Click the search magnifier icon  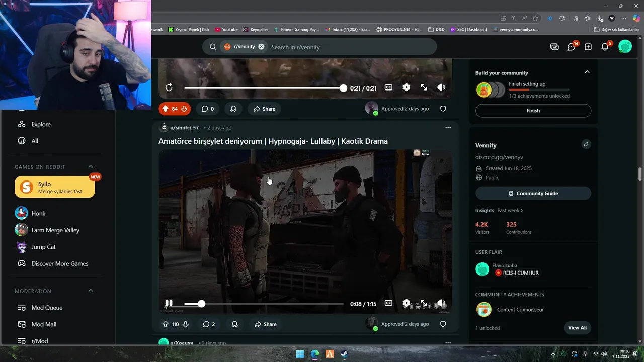(213, 47)
